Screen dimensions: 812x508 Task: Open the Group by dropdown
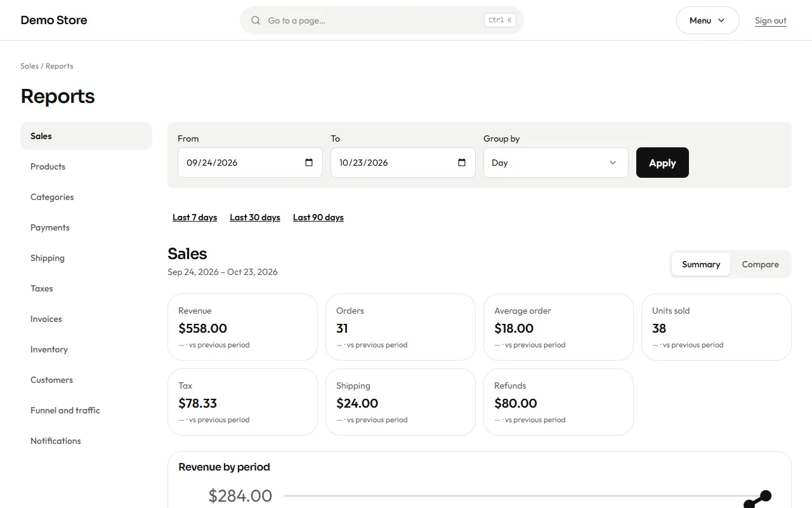[556, 163]
